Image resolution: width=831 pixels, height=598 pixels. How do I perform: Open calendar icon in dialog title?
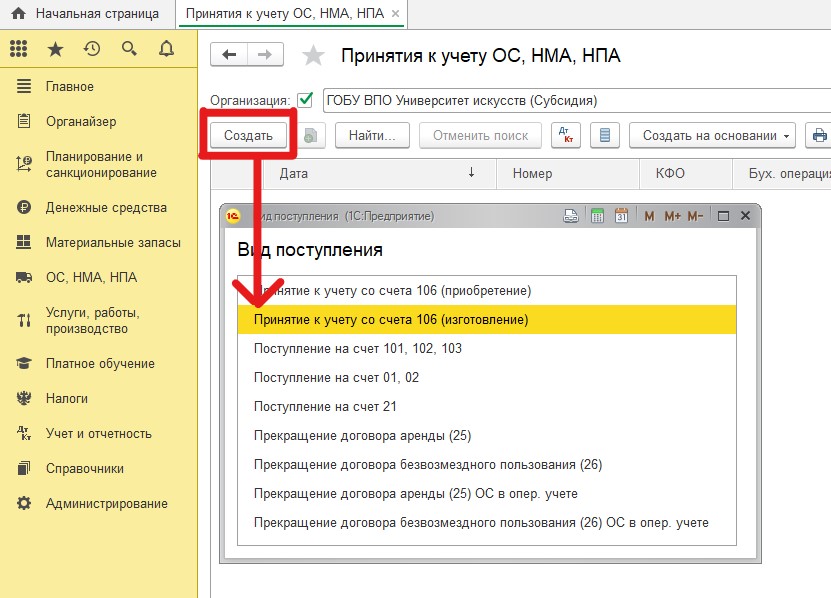pyautogui.click(x=621, y=216)
